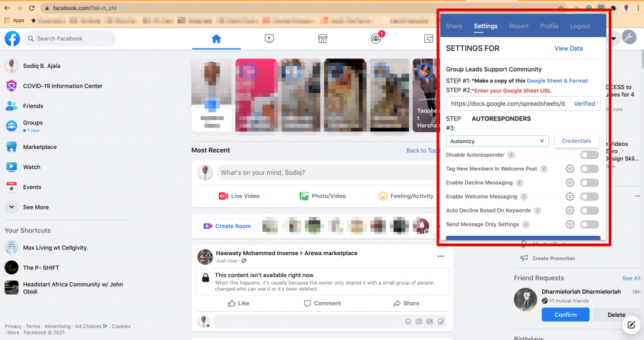Toggle Send Message Only Settings switch
Viewport: 644px width, 340px height.
pyautogui.click(x=589, y=224)
